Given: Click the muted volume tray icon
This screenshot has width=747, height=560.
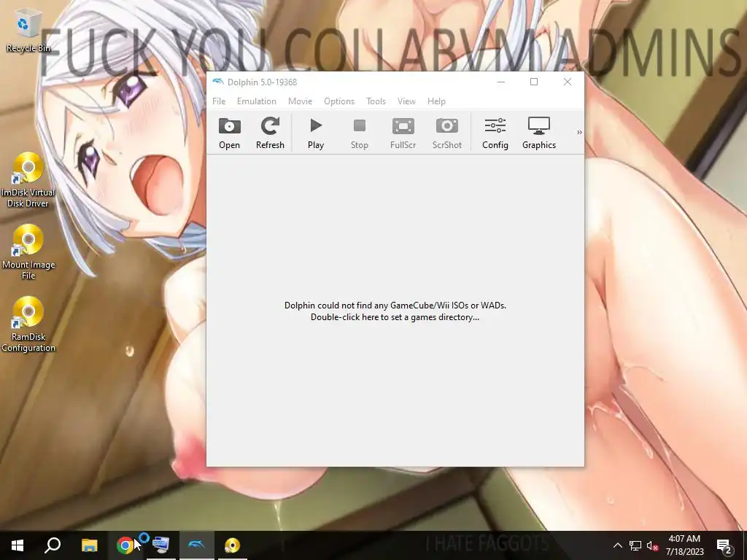Looking at the screenshot, I should [x=652, y=545].
